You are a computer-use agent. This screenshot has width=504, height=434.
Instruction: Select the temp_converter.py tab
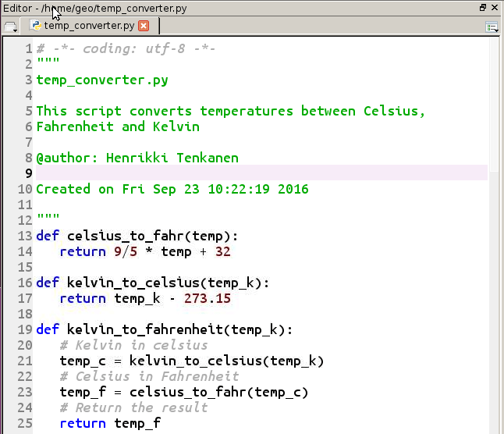point(90,26)
